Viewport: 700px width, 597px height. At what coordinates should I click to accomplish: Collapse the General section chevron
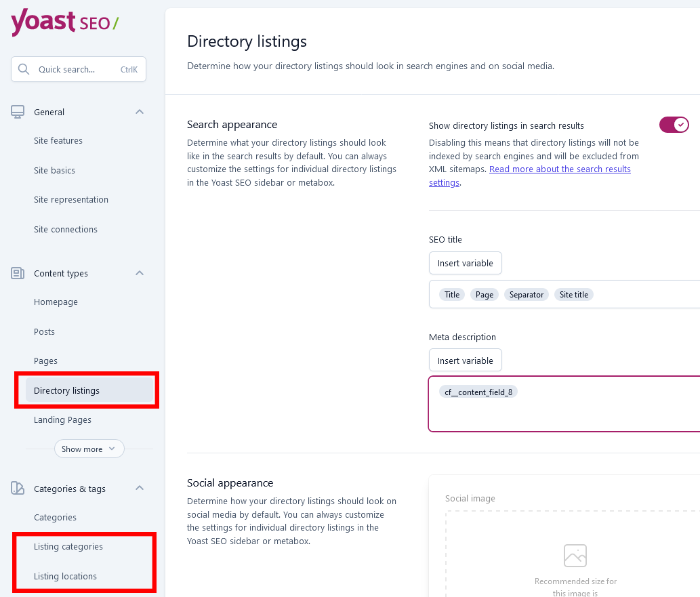click(140, 112)
